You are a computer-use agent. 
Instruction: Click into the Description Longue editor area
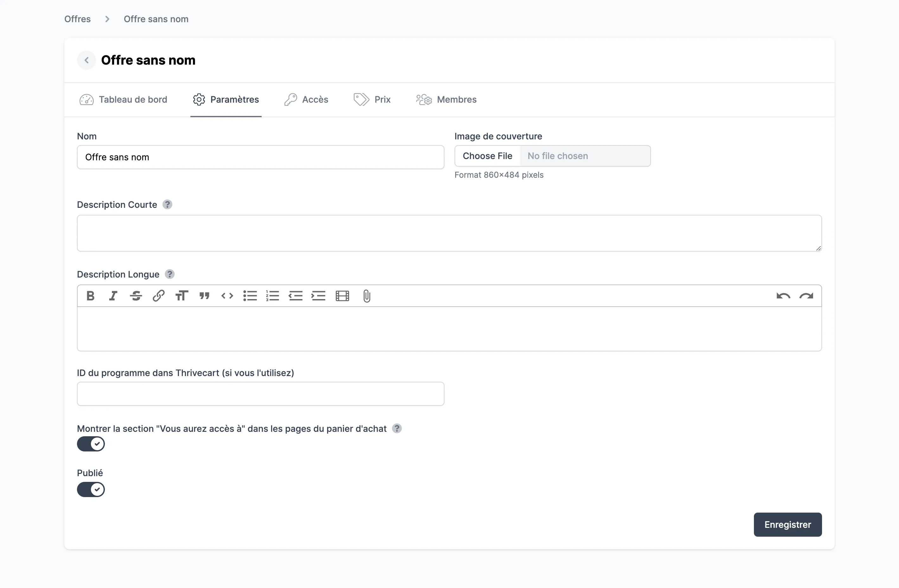click(449, 329)
